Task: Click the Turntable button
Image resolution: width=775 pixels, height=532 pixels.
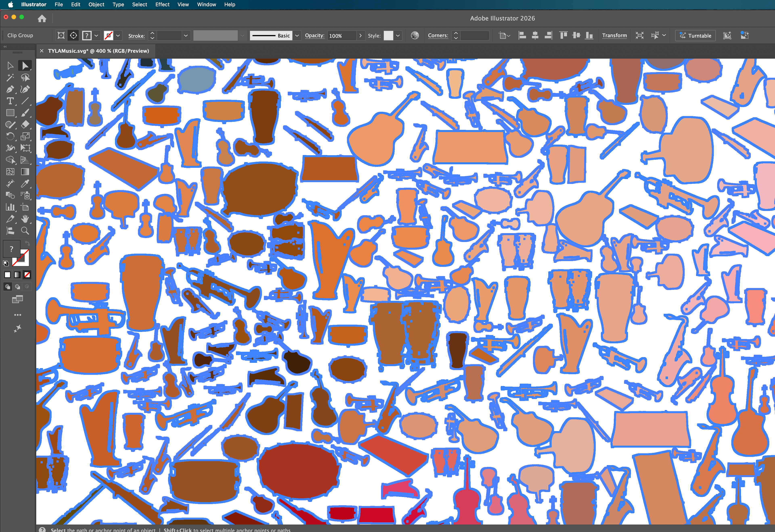Action: (x=695, y=35)
